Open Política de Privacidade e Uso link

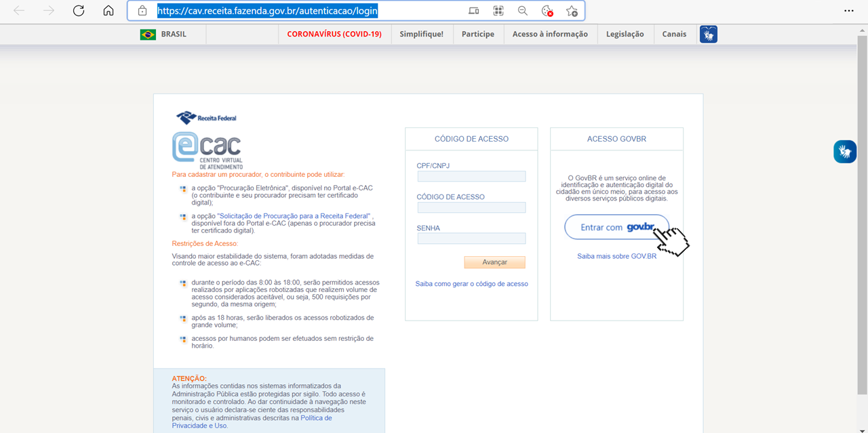[x=251, y=421]
